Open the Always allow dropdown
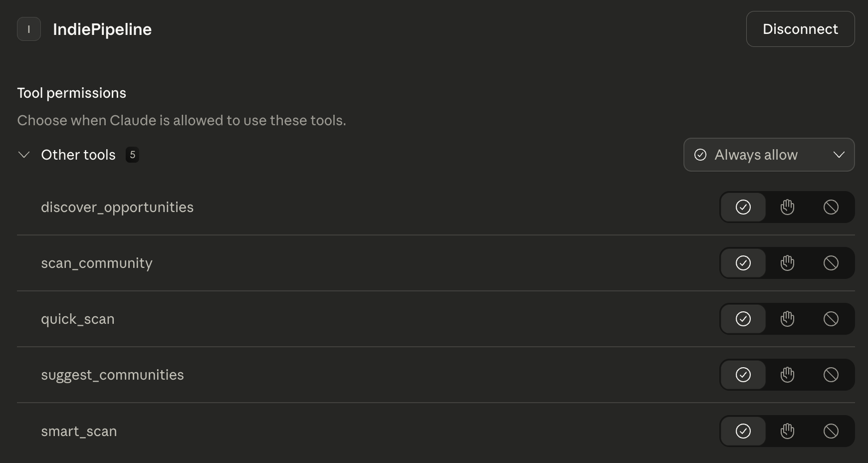The height and width of the screenshot is (463, 868). pyautogui.click(x=768, y=155)
